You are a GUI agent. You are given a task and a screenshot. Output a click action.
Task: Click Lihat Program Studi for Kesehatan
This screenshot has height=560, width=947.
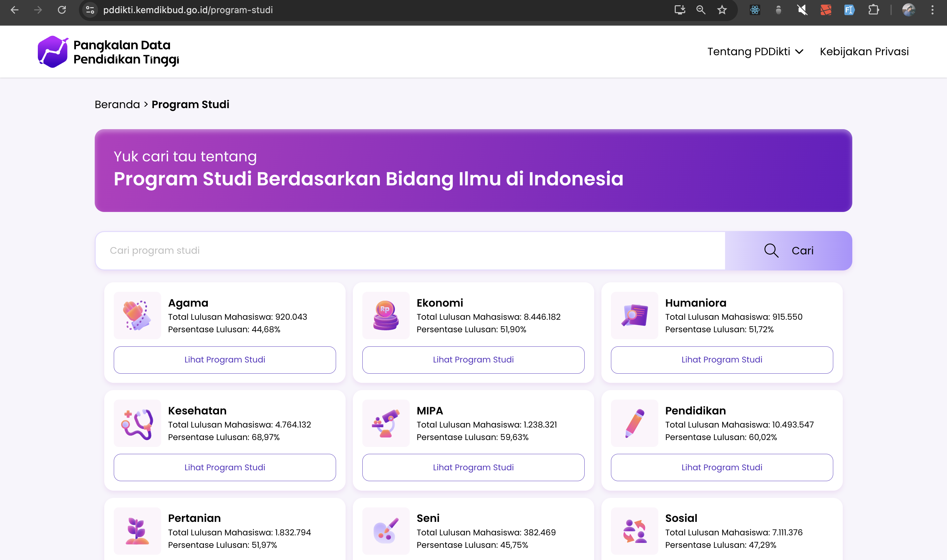tap(225, 468)
